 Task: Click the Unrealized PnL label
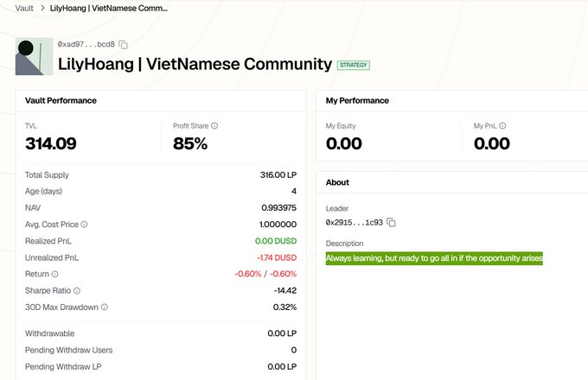pyautogui.click(x=52, y=257)
